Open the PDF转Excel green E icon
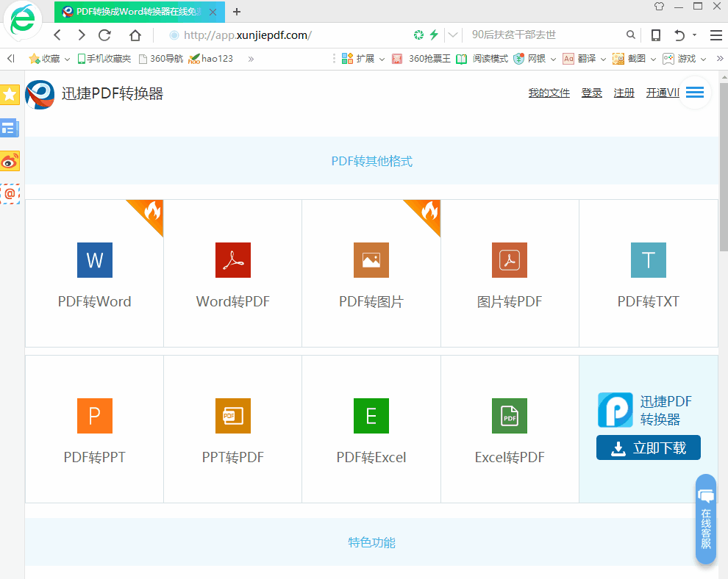The height and width of the screenshot is (579, 728). point(371,416)
